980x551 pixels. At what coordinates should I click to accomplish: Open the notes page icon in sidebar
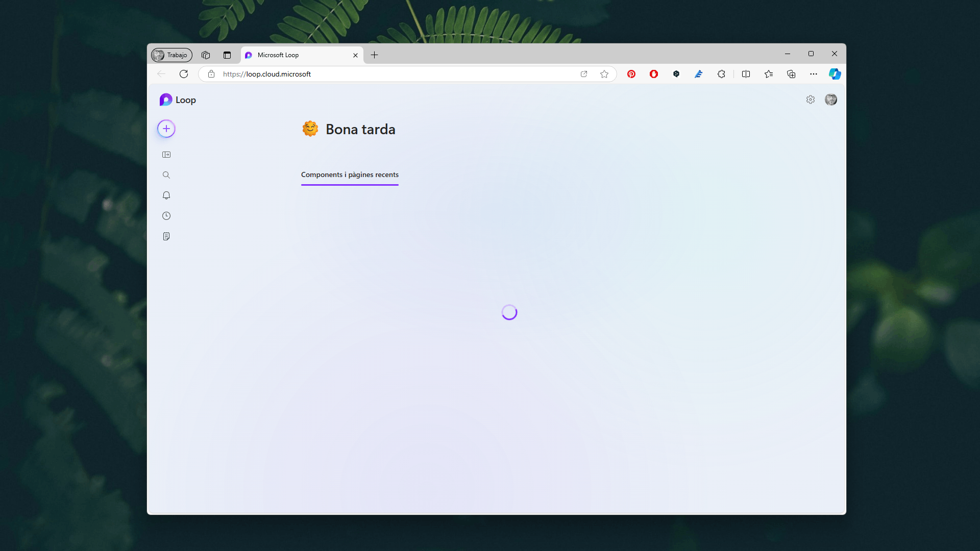coord(166,236)
